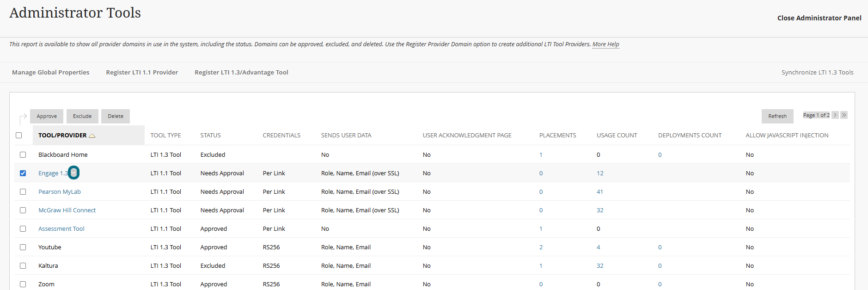Click the Page 1 of 2 indicator

click(816, 115)
